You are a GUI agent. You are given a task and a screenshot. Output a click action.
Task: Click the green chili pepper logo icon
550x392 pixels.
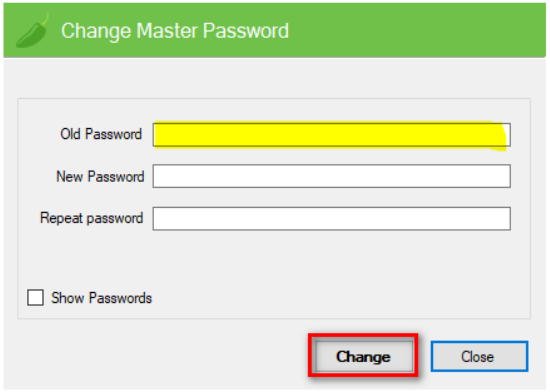[32, 31]
